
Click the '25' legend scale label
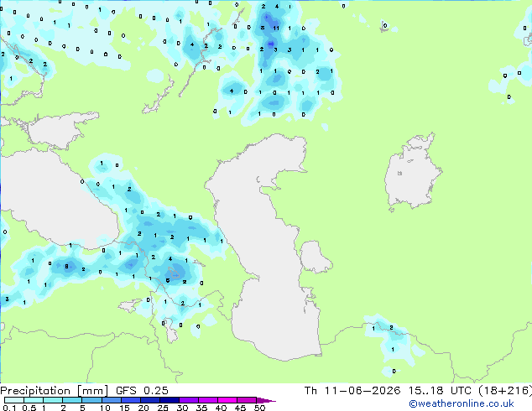(x=163, y=408)
